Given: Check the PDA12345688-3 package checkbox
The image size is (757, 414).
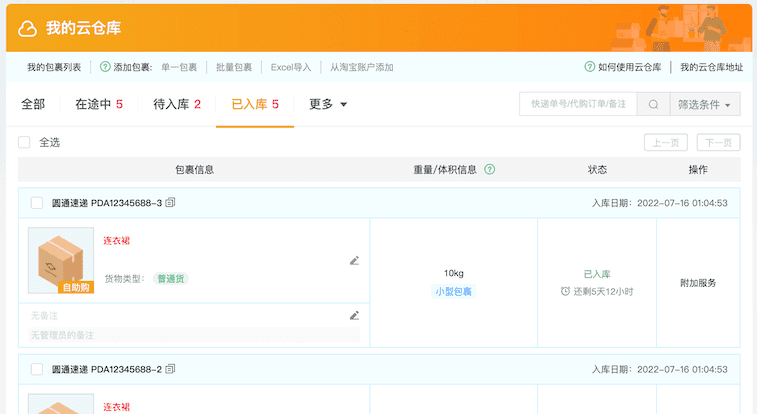Looking at the screenshot, I should point(37,203).
